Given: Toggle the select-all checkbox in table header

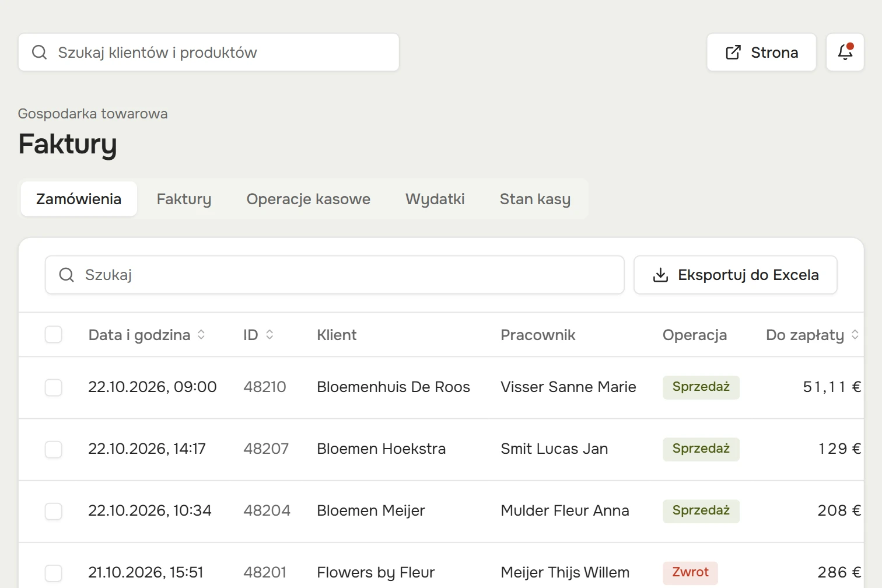Looking at the screenshot, I should click(x=54, y=335).
